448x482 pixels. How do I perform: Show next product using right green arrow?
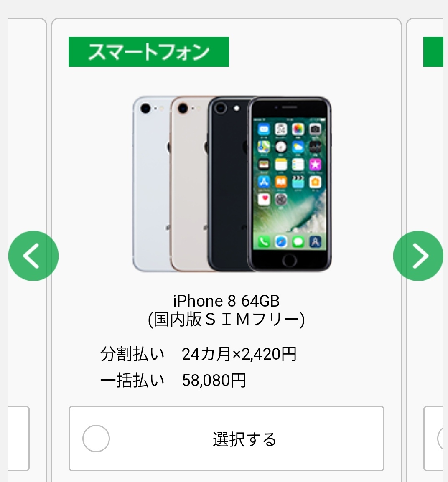tap(418, 256)
